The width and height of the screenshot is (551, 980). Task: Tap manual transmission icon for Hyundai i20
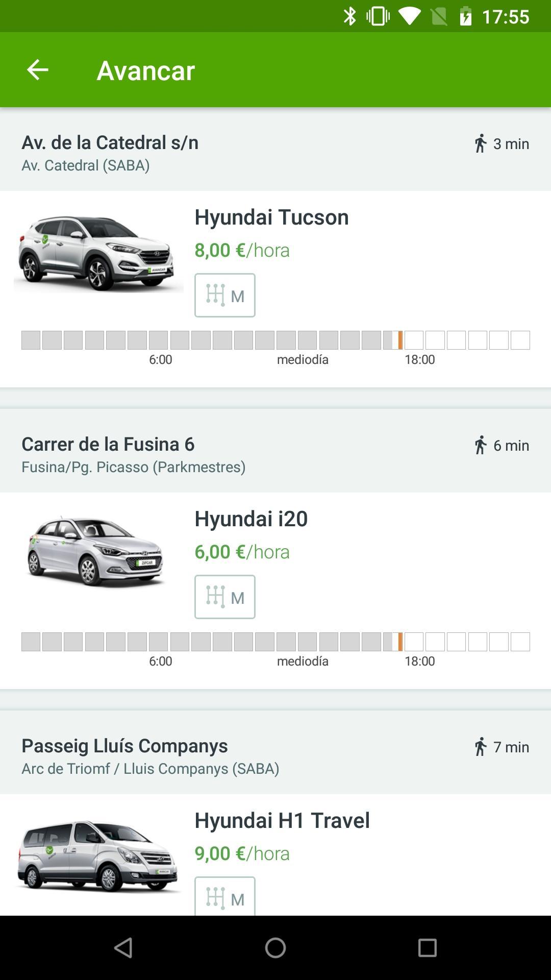tap(224, 597)
